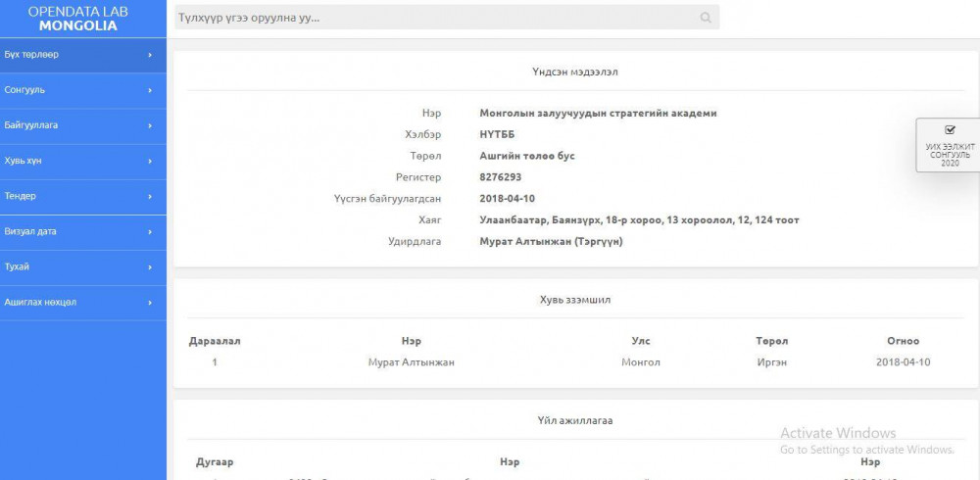Click the Дугаар column header
Image resolution: width=980 pixels, height=480 pixels.
(x=215, y=462)
